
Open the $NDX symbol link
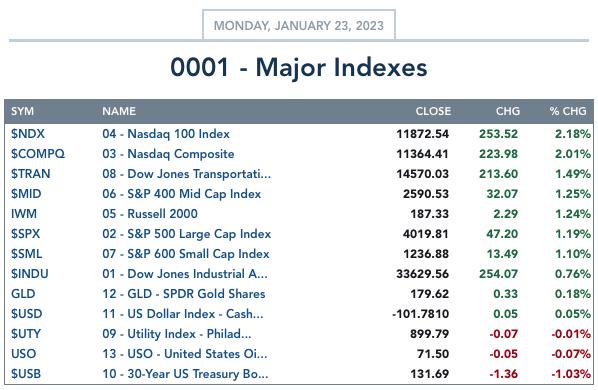(28, 134)
